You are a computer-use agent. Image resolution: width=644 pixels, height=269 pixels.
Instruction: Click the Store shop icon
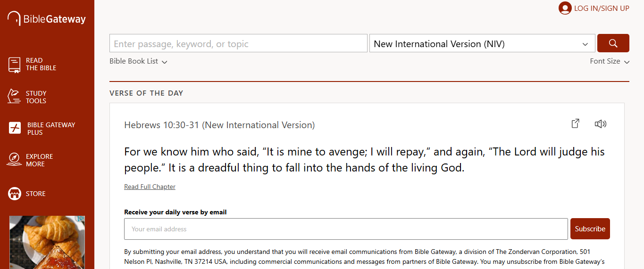coord(15,194)
